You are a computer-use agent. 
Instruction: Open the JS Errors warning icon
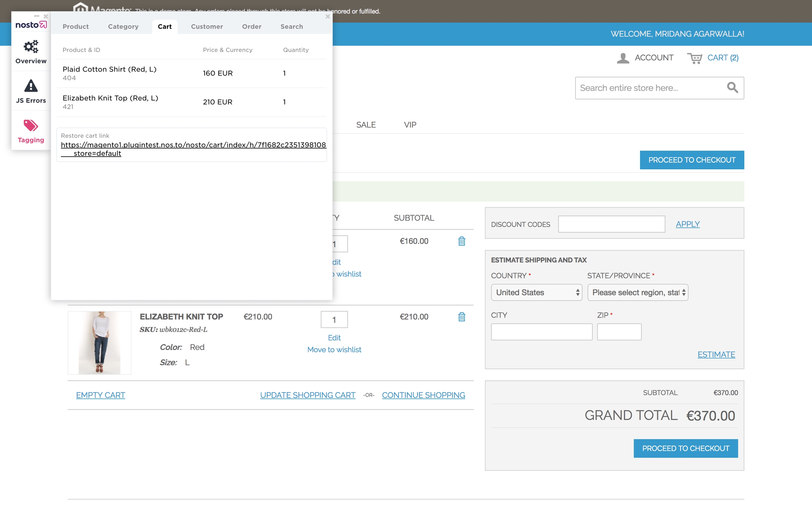[31, 86]
